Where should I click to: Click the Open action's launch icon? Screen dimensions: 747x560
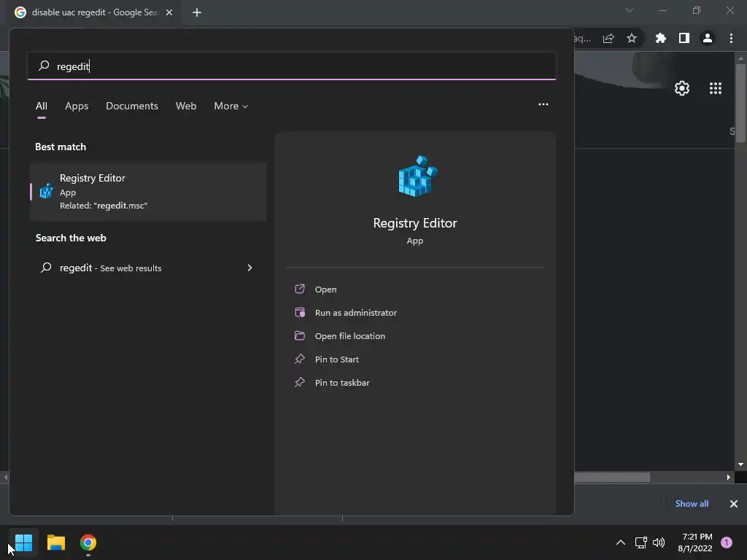[x=300, y=289]
